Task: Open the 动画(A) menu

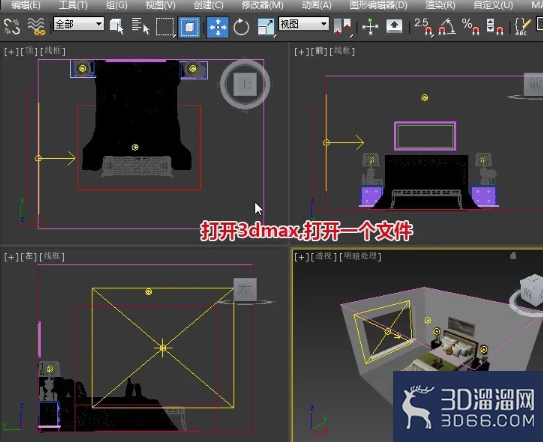Action: click(317, 5)
